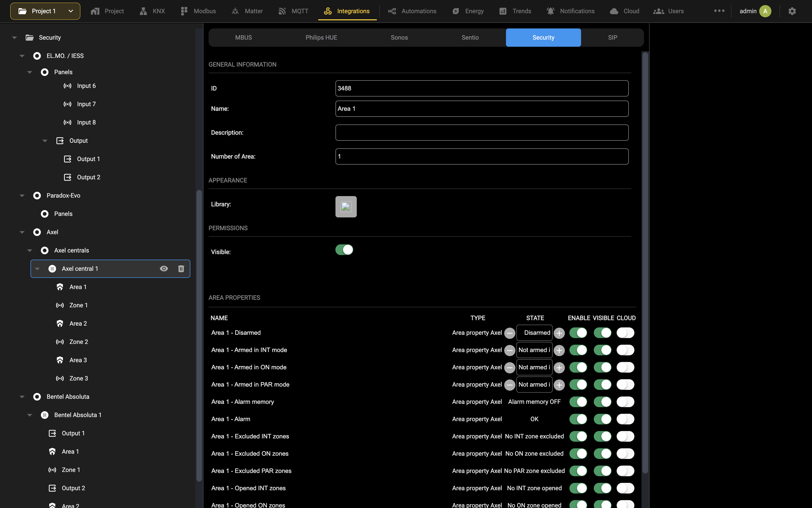
Task: Click the Name input field
Action: 482,108
